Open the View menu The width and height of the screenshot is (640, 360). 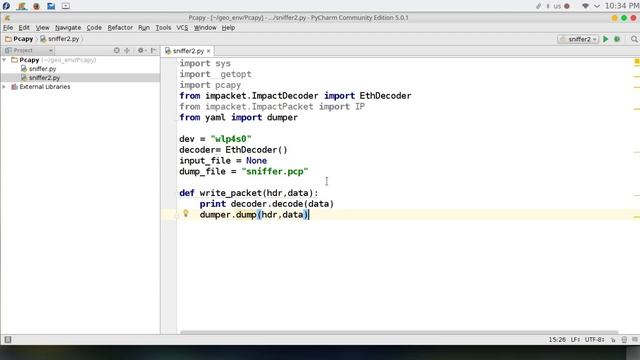(42, 28)
